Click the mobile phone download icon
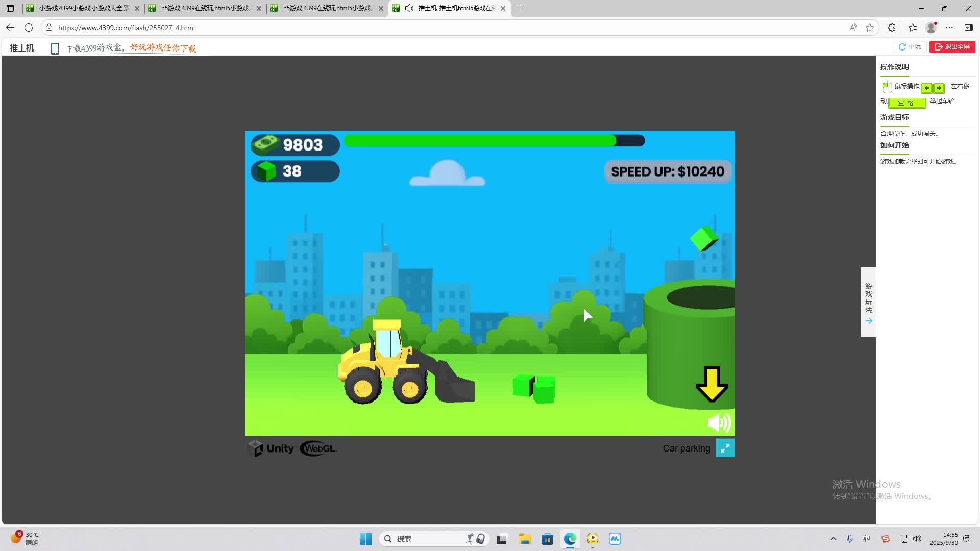 click(x=55, y=48)
